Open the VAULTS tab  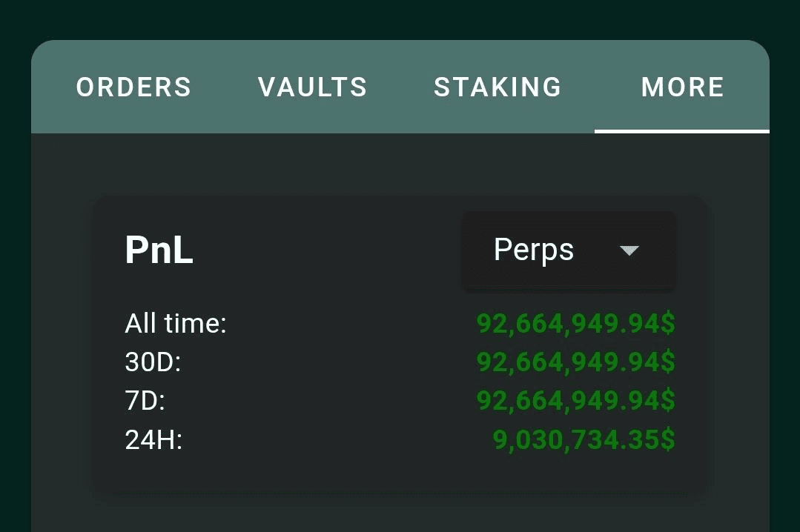(312, 87)
